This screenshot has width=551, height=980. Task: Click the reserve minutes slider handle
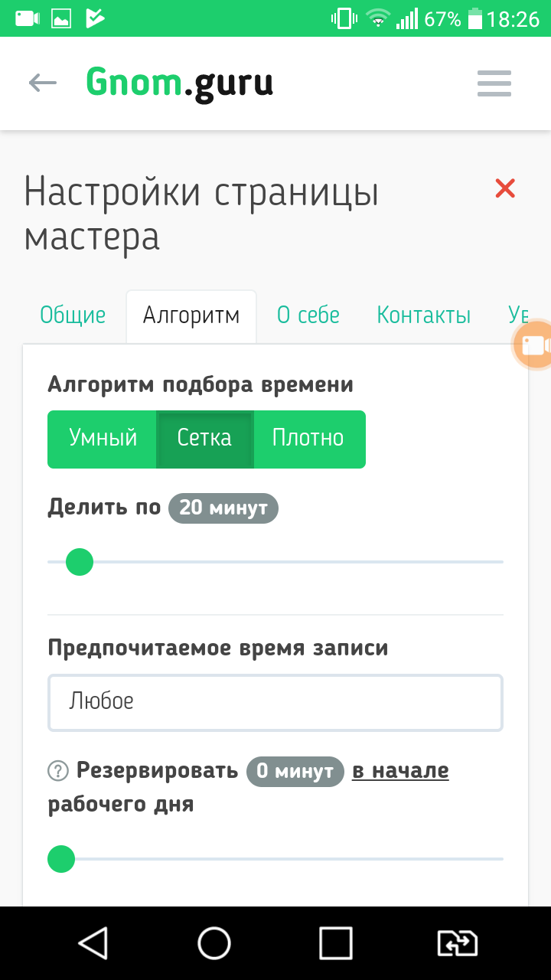click(61, 859)
